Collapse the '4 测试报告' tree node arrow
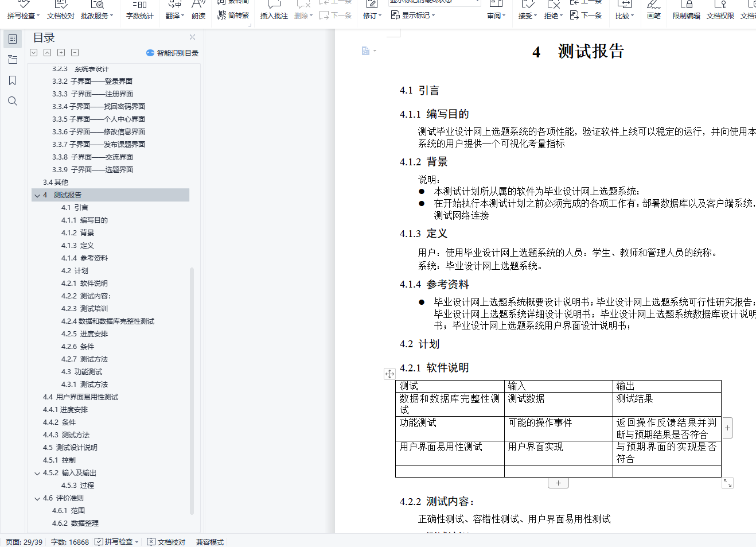 pos(37,195)
